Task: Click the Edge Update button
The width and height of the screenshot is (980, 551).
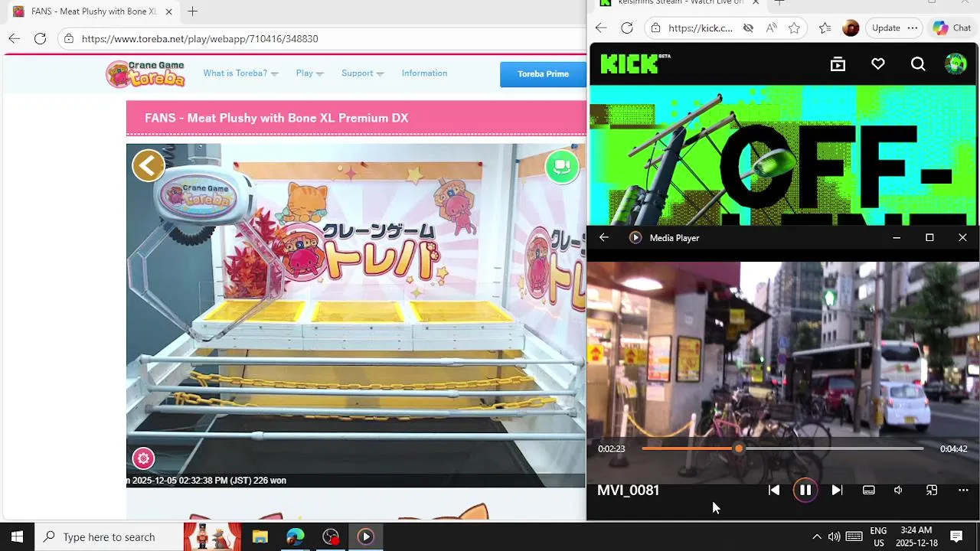Action: pos(886,28)
